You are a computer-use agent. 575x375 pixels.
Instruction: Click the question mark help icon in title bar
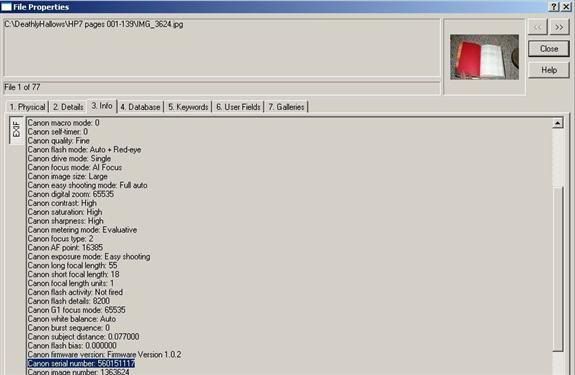click(554, 7)
